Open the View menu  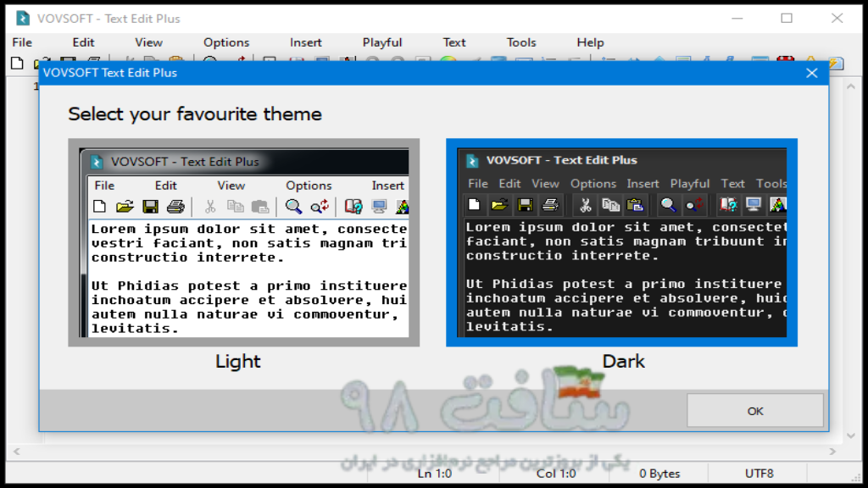[x=148, y=42]
